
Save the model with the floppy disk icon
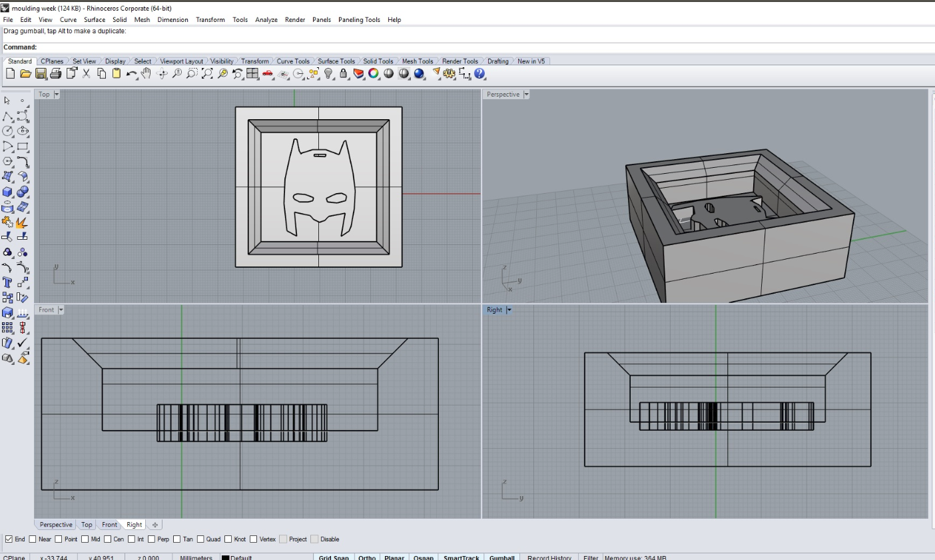click(41, 74)
